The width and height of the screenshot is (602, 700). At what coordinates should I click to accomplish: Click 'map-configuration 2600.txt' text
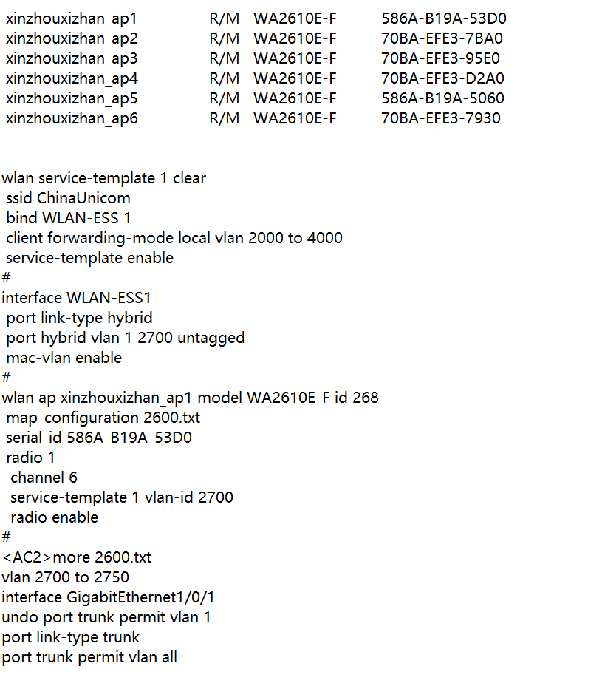tap(103, 418)
